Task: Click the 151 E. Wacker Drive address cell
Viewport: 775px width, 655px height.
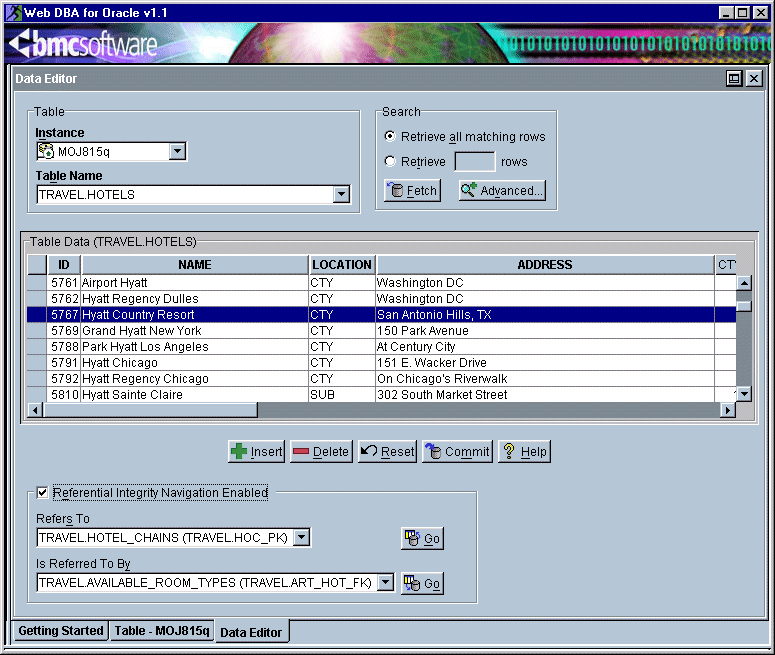Action: coord(545,362)
